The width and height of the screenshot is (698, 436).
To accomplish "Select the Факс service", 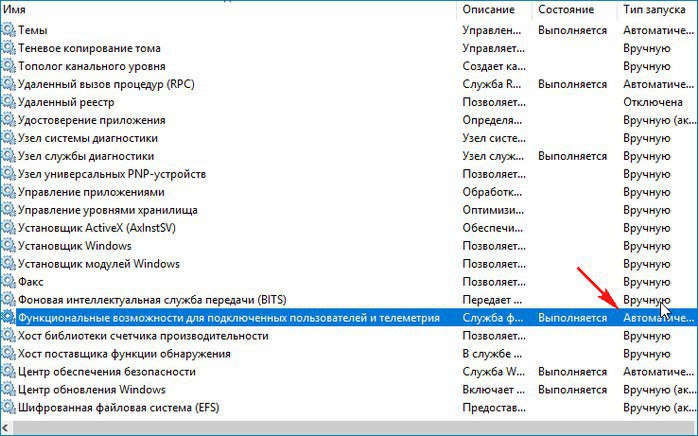I will pyautogui.click(x=31, y=282).
